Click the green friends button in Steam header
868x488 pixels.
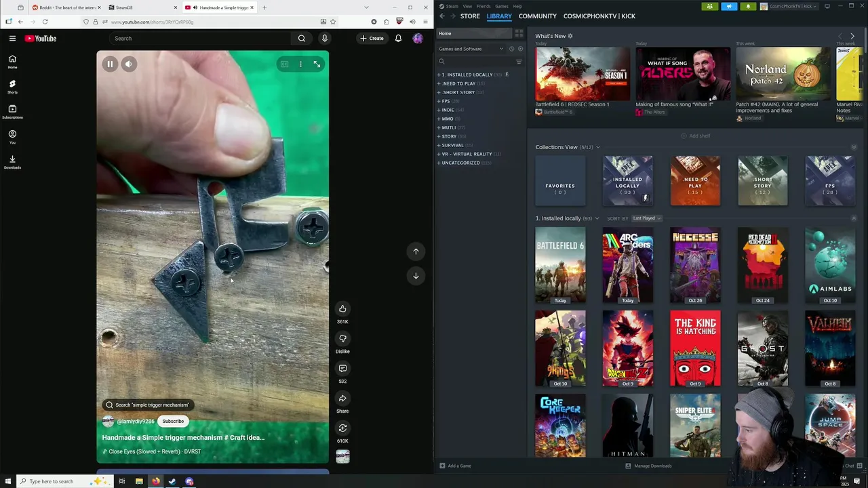(x=710, y=6)
